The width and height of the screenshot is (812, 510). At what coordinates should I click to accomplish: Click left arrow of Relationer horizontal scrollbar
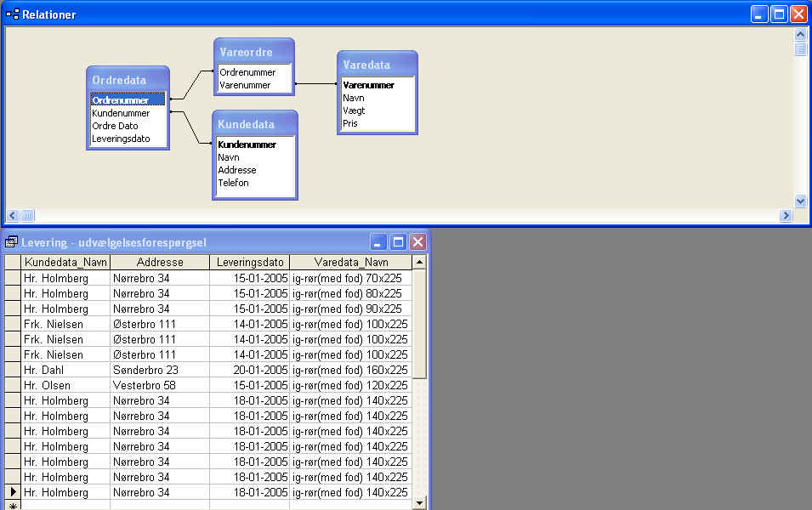pyautogui.click(x=13, y=216)
